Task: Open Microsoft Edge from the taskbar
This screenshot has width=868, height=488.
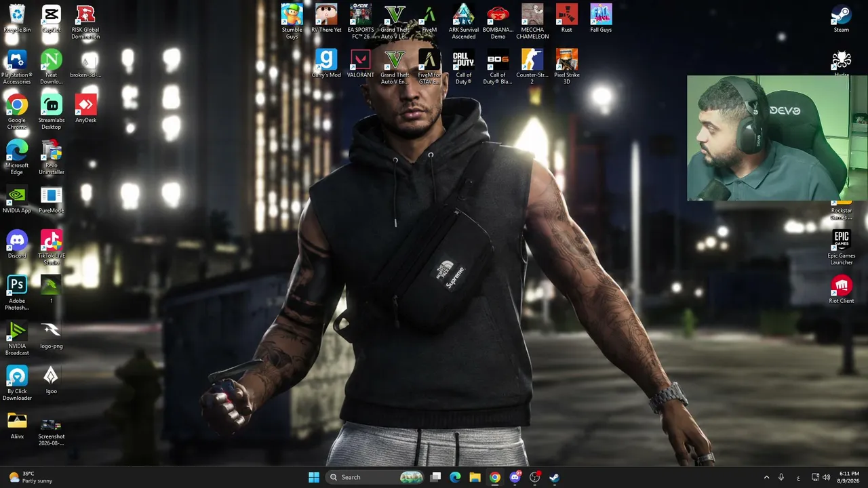Action: pyautogui.click(x=455, y=477)
